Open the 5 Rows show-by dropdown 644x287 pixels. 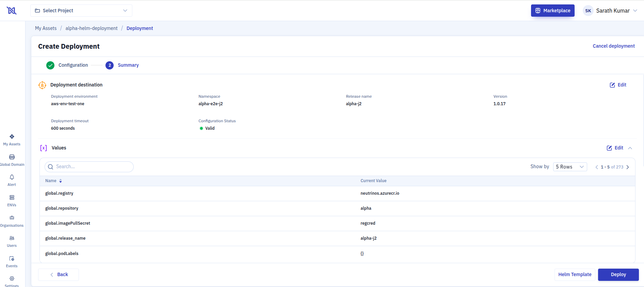[x=570, y=167]
